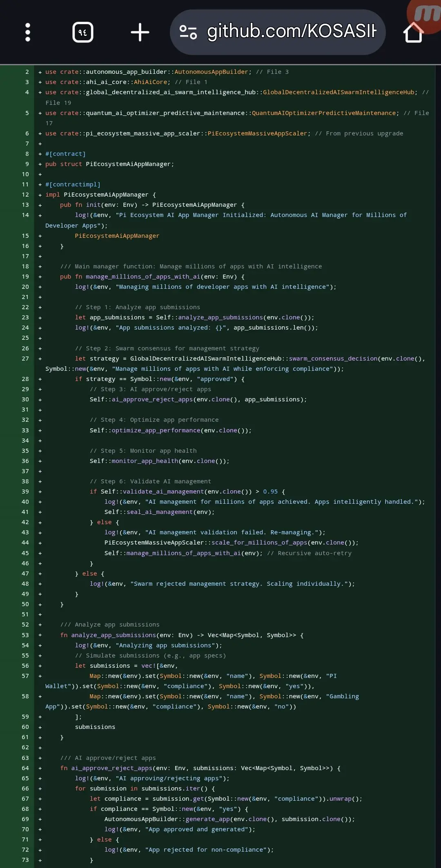
Task: Click 'optimize_app_performance' call on line 33
Action: [156, 430]
